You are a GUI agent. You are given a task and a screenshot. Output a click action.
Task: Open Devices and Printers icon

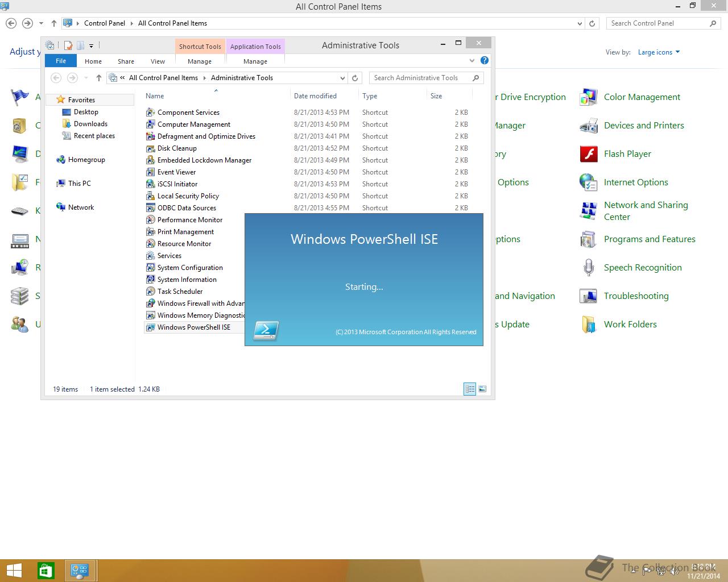[588, 126]
